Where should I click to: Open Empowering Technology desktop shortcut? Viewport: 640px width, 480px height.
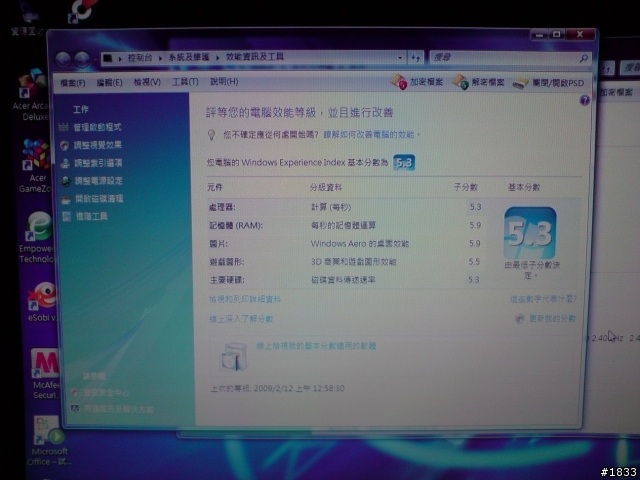(36, 238)
